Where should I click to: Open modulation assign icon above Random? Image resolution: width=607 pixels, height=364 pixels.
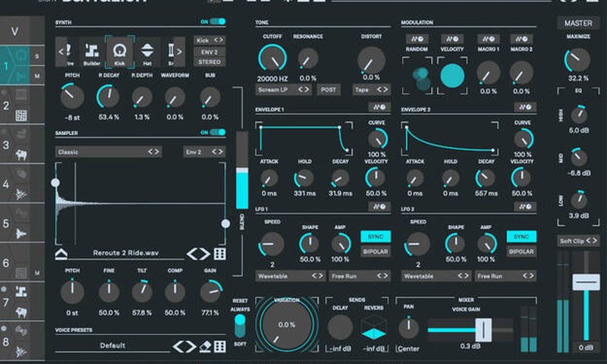point(417,39)
